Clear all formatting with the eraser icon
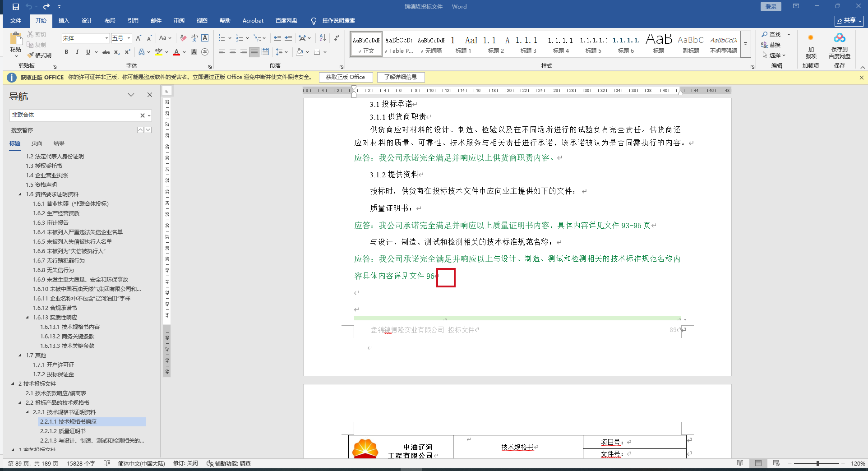868x471 pixels. (183, 38)
